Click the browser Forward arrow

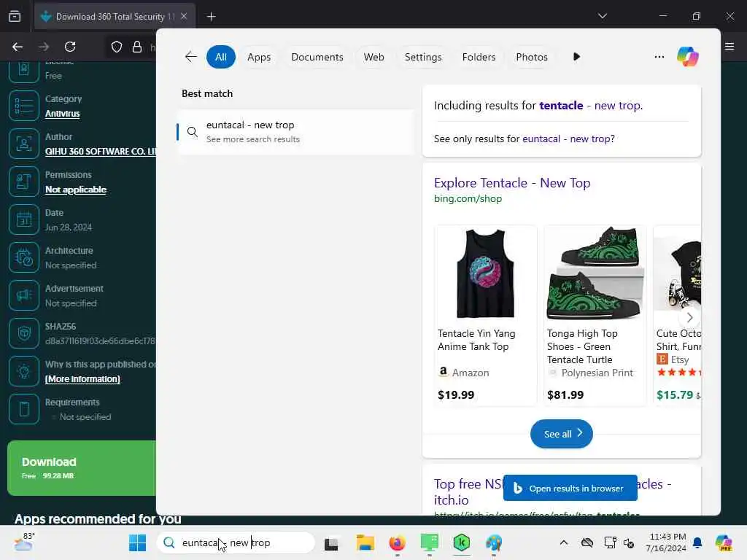pos(44,47)
